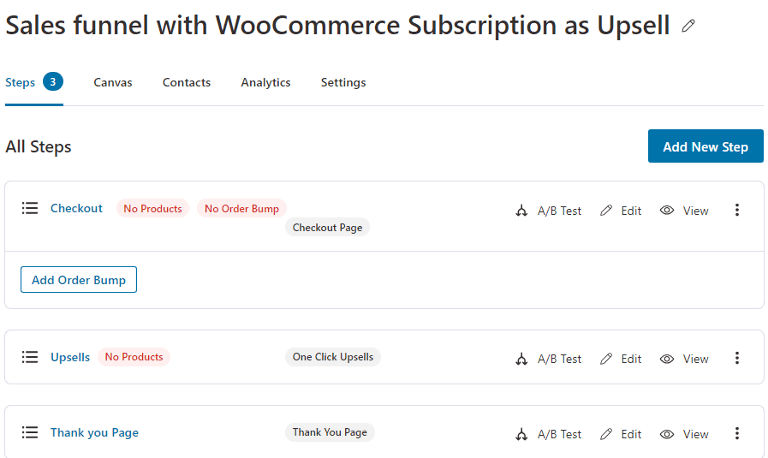Start an A/B Test for Thank you Page
The height and width of the screenshot is (458, 768).
(548, 434)
